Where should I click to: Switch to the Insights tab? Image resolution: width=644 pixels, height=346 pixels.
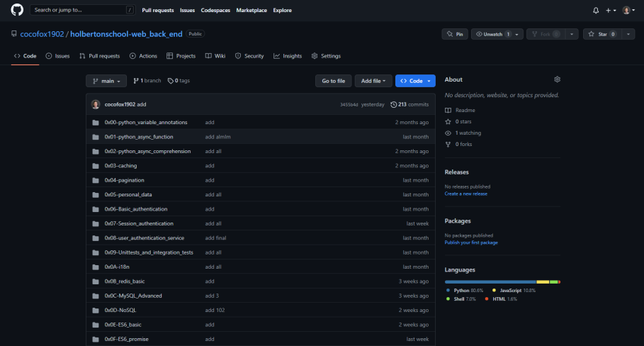288,56
